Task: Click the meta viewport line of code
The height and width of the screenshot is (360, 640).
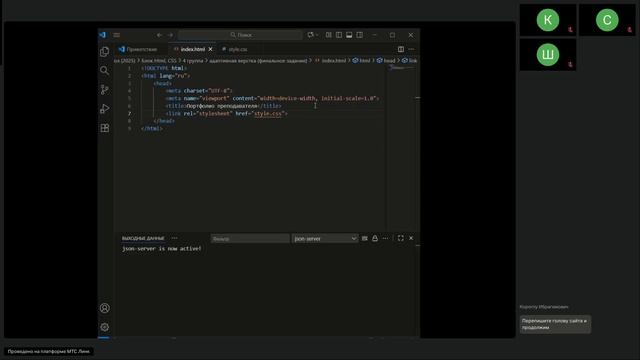Action: point(272,98)
